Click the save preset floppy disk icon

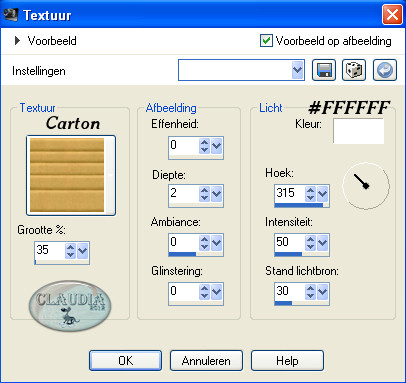(x=324, y=70)
